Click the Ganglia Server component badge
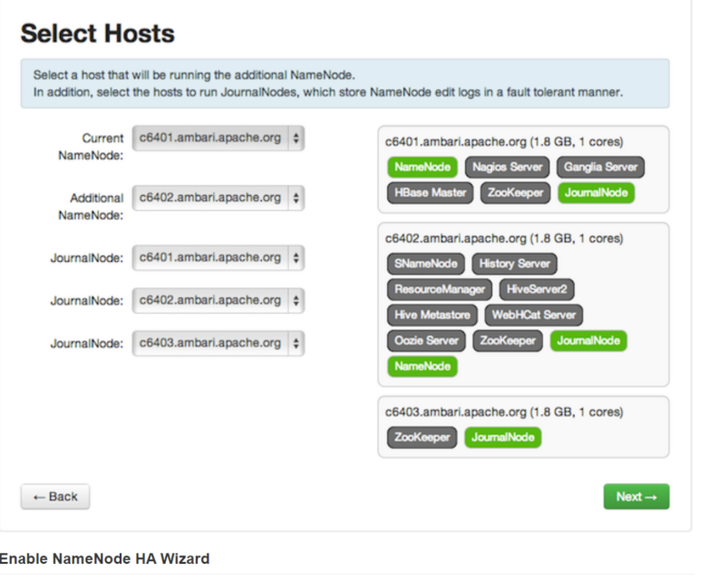This screenshot has width=728, height=581. click(600, 167)
